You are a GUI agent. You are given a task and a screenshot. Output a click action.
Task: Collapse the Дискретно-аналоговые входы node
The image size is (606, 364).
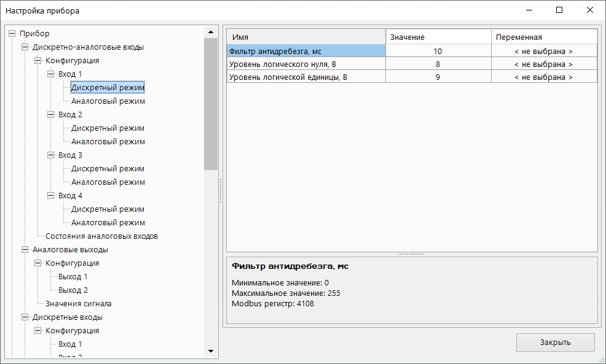25,47
